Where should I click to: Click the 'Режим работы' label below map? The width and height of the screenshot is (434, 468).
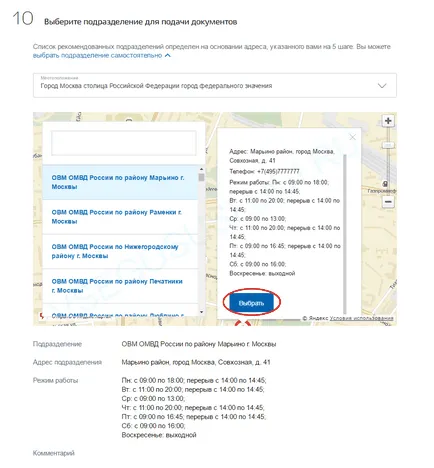(55, 380)
